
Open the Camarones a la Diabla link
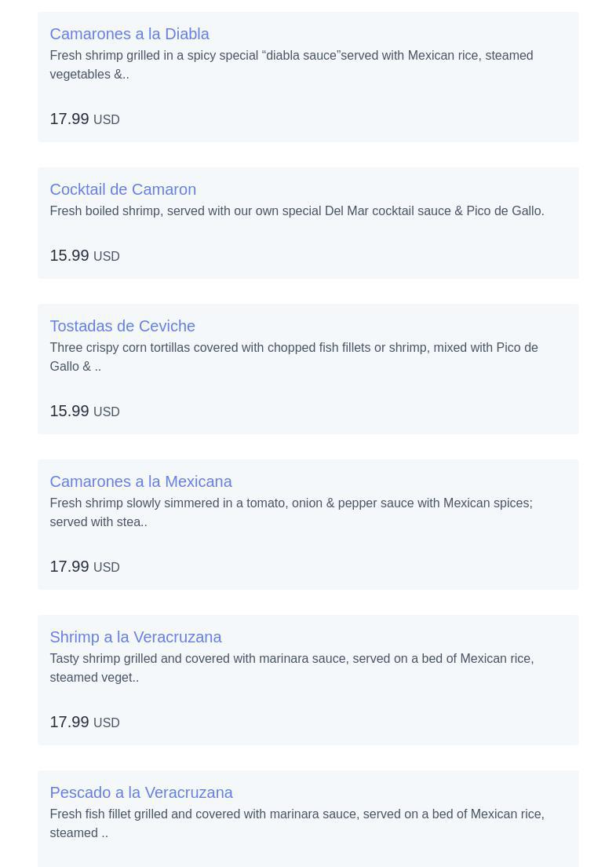(x=129, y=34)
